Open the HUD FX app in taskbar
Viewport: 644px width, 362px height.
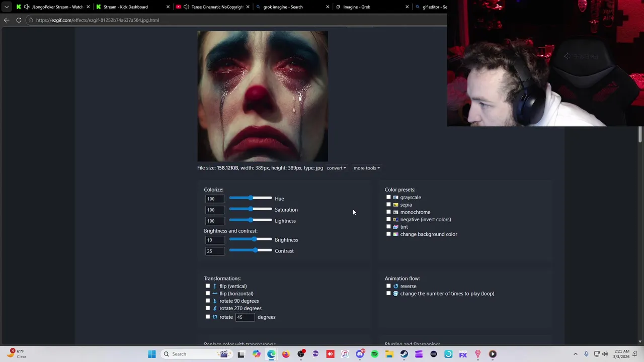coord(463,354)
